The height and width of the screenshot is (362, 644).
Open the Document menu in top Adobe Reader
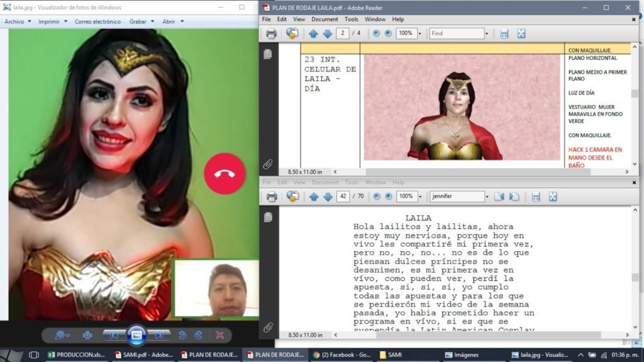pyautogui.click(x=325, y=20)
